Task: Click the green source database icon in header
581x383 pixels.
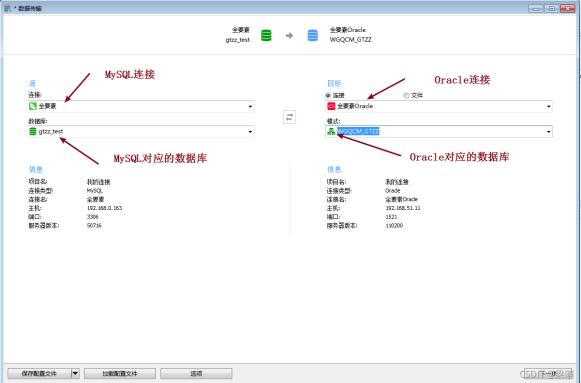Action: 266,36
